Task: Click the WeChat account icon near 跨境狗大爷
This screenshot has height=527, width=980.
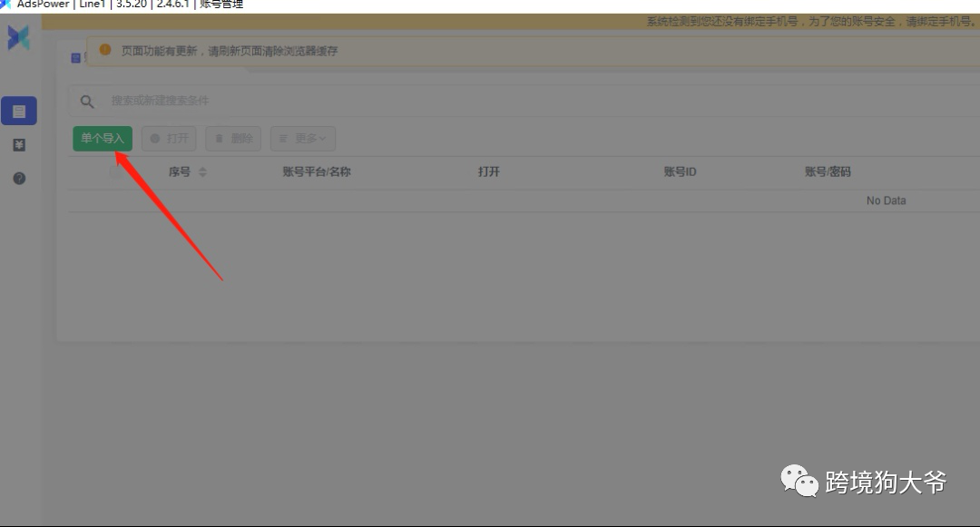Action: point(798,481)
